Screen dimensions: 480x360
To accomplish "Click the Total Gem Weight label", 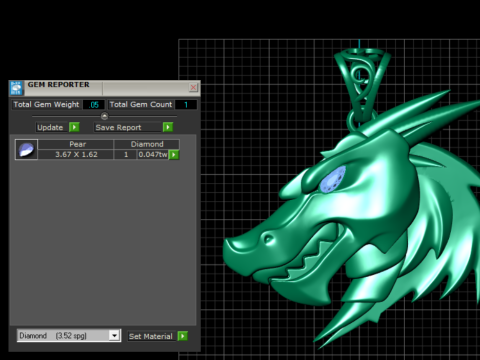I will coord(46,105).
